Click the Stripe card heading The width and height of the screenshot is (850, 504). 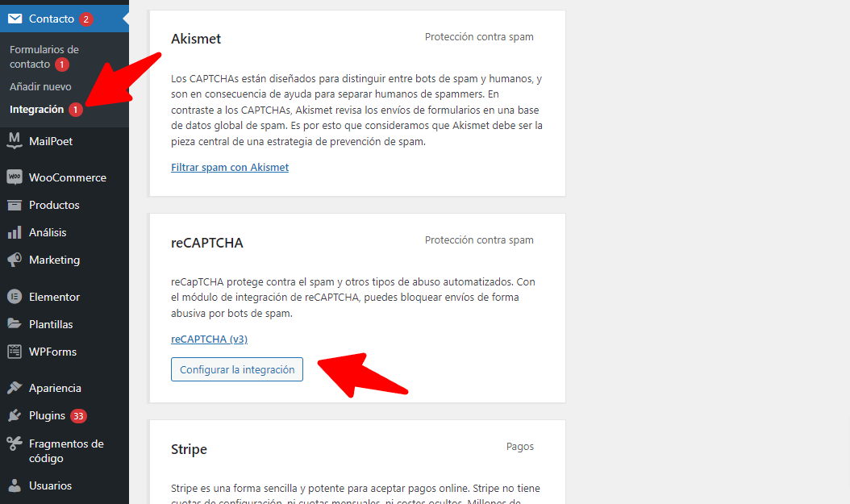(x=190, y=449)
